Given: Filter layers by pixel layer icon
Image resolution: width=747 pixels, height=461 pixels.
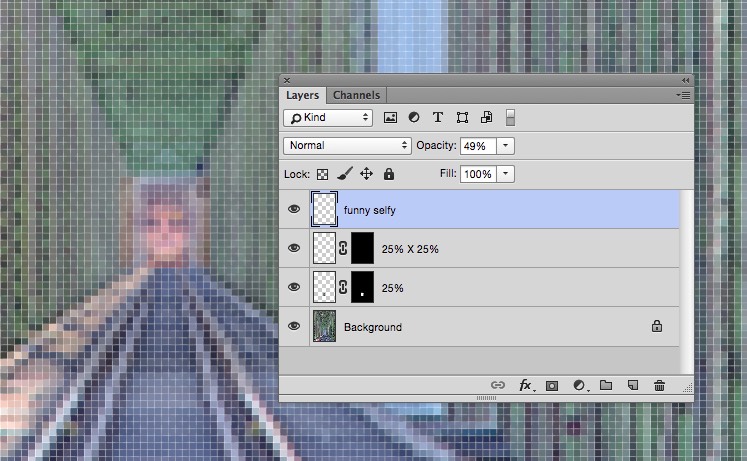Looking at the screenshot, I should tap(391, 118).
